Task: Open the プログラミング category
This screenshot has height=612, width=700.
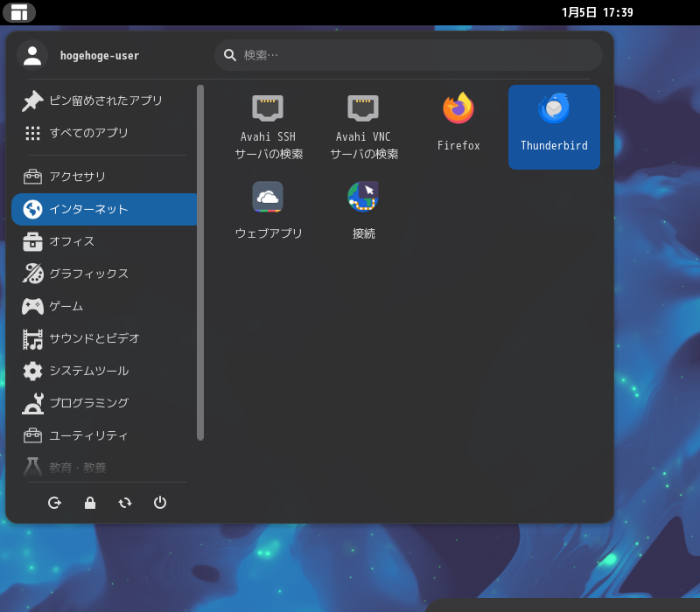Action: pyautogui.click(x=104, y=403)
